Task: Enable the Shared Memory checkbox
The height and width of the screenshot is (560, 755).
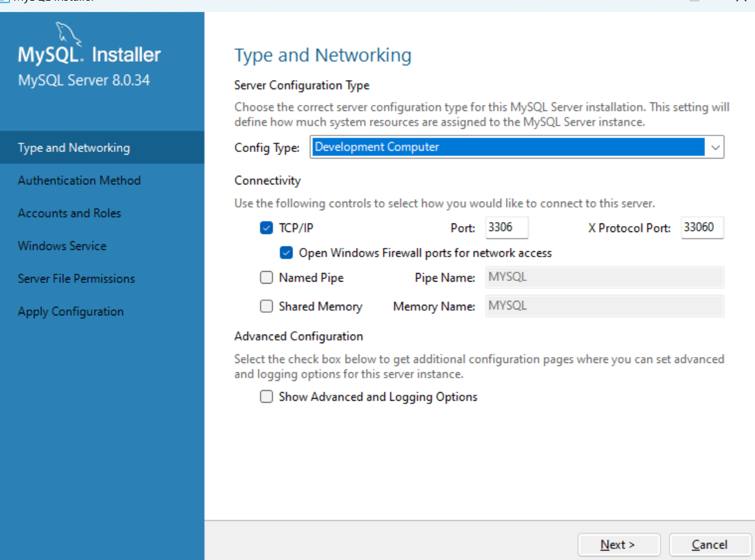Action: pyautogui.click(x=266, y=307)
